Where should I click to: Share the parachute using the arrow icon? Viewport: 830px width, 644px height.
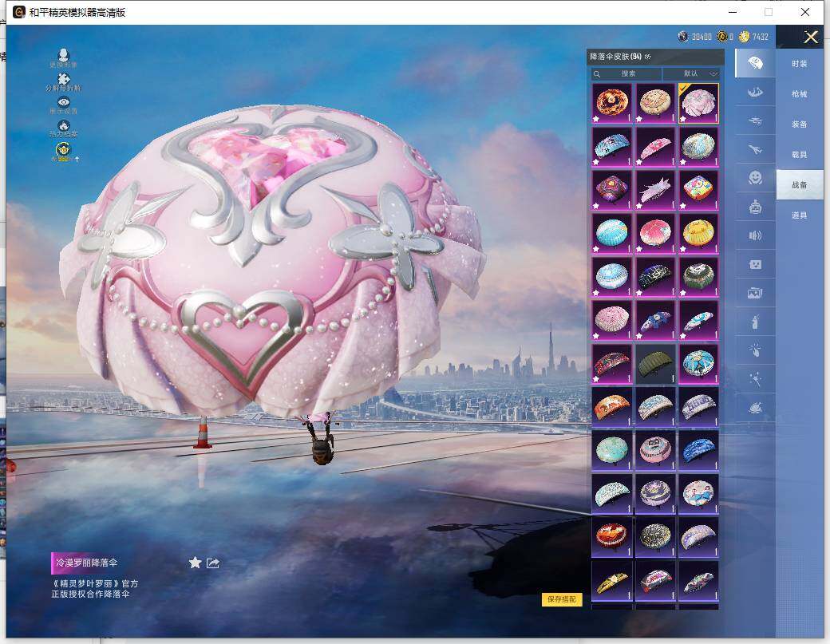click(213, 563)
